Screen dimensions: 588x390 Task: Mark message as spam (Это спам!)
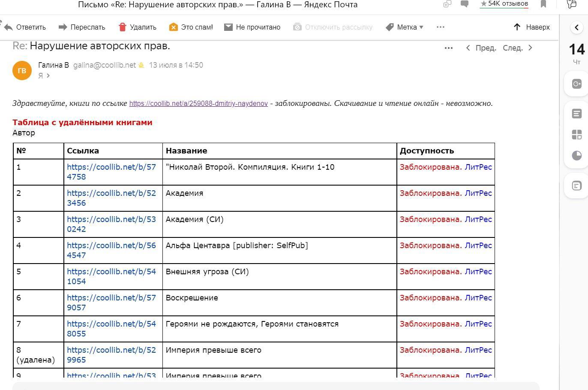(x=191, y=27)
